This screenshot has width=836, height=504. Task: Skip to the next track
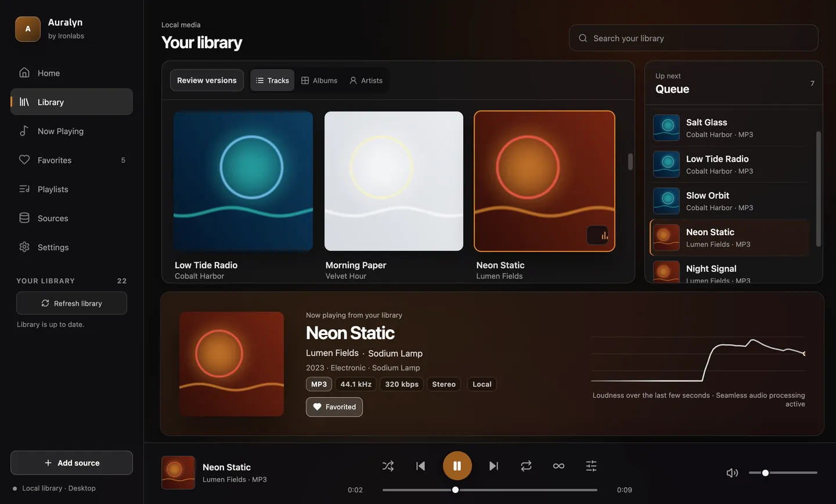493,466
